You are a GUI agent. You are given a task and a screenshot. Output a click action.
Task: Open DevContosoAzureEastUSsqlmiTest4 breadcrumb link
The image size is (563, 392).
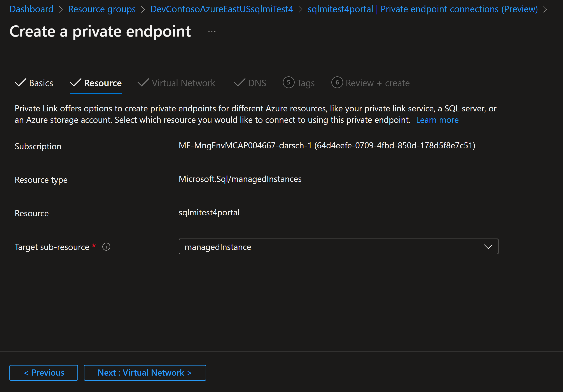[222, 9]
